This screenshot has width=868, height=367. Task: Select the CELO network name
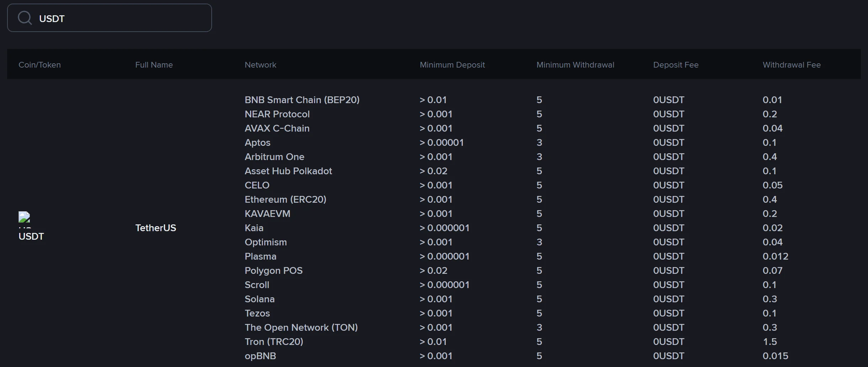pos(257,185)
